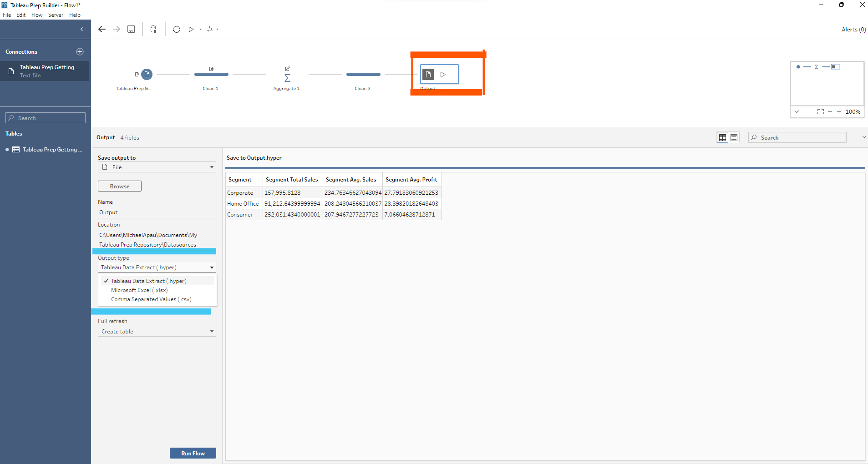The height and width of the screenshot is (464, 868).
Task: Choose Microsoft Excel (.xlsx) option
Action: tap(157, 290)
